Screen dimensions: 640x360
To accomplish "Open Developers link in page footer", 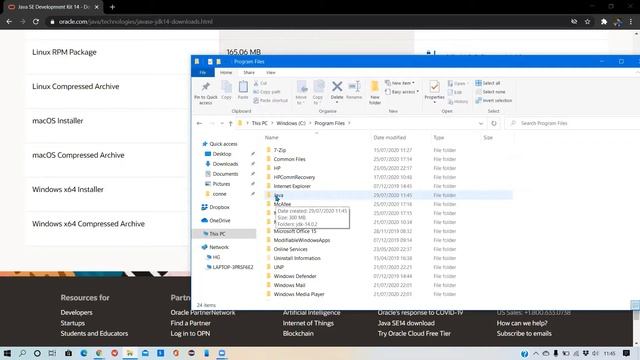I will (76, 313).
